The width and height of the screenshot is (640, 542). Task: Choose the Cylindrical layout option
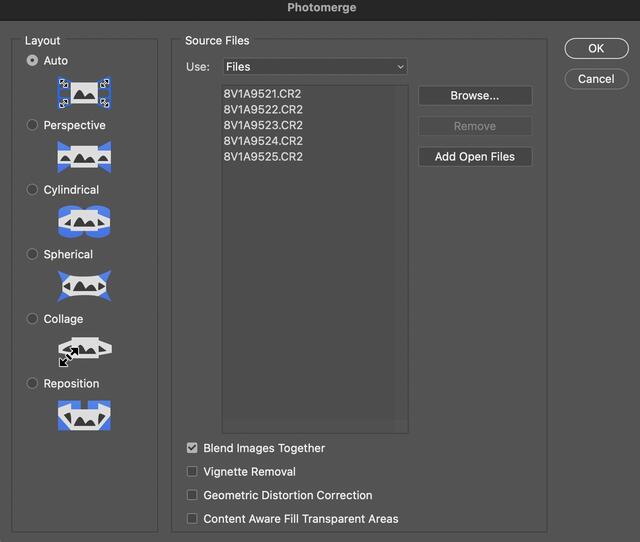click(32, 189)
